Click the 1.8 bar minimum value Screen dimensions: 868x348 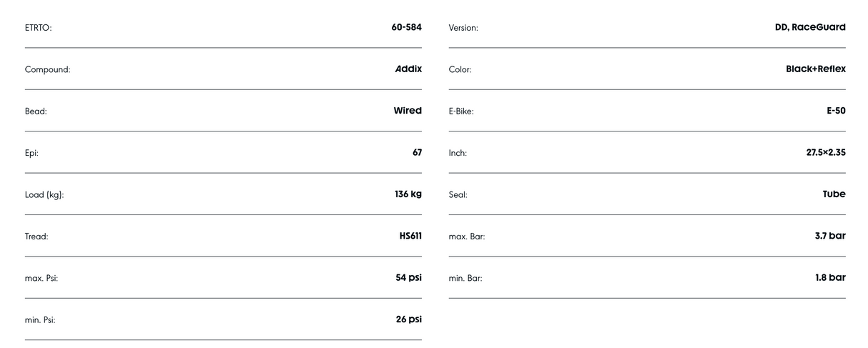tap(830, 277)
